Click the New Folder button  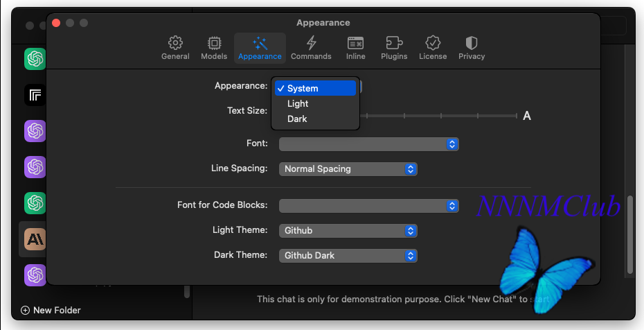[x=51, y=311]
